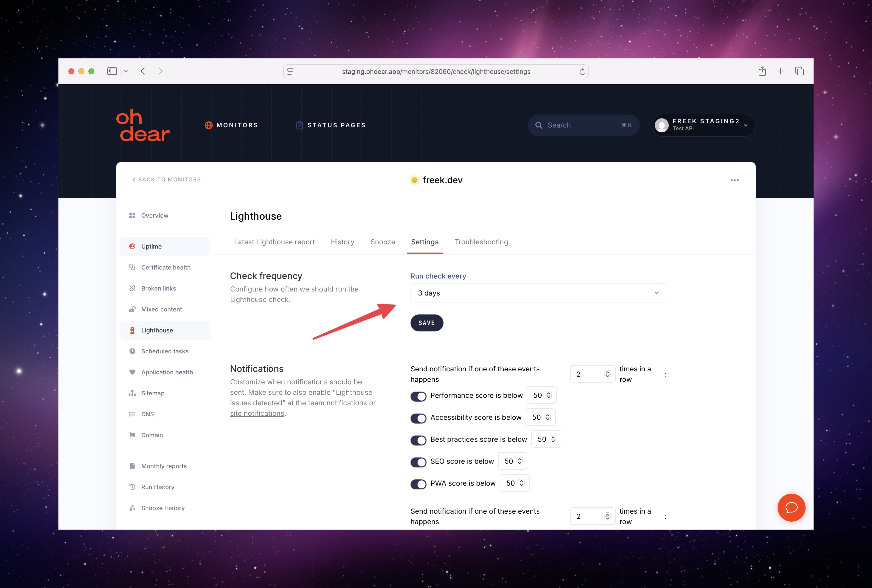Click the Oh Dear logo
The image size is (872, 588).
pos(143,126)
